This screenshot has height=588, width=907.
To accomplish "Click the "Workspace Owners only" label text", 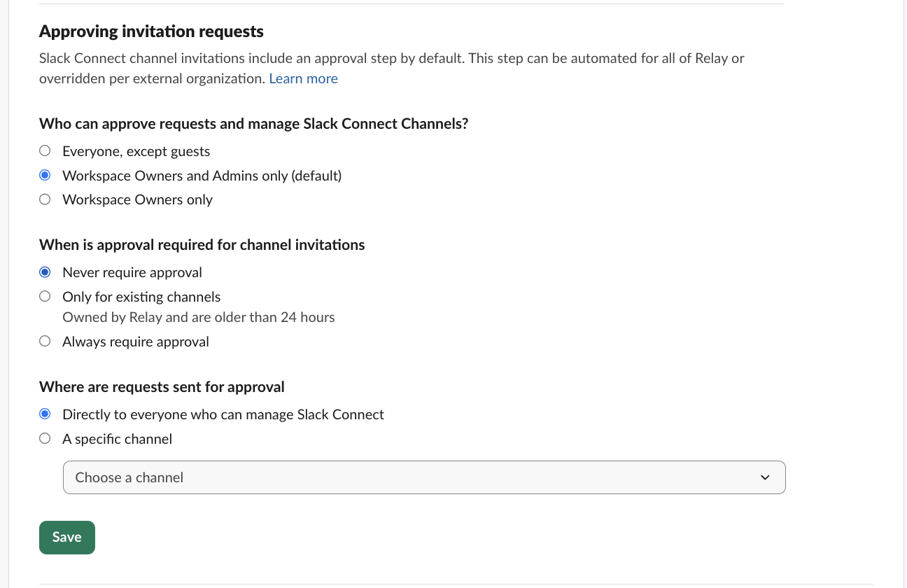I will pos(137,199).
